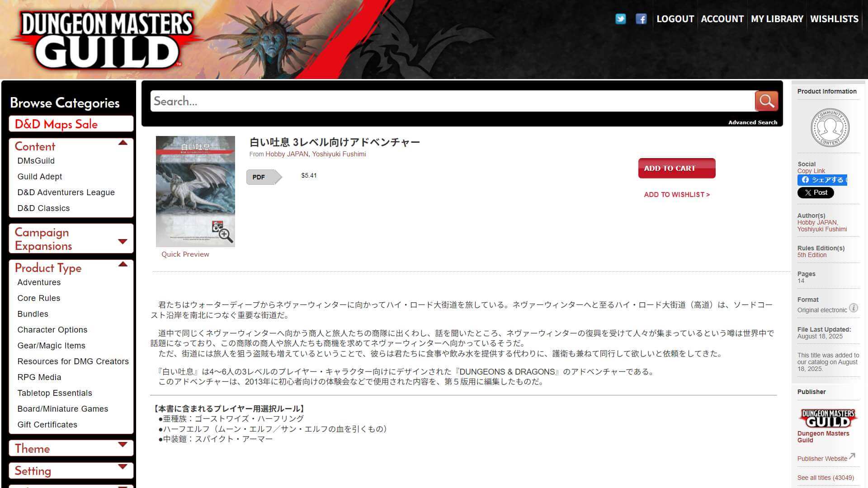Viewport: 868px width, 488px height.
Task: Collapse the Product Type section
Action: (x=123, y=264)
